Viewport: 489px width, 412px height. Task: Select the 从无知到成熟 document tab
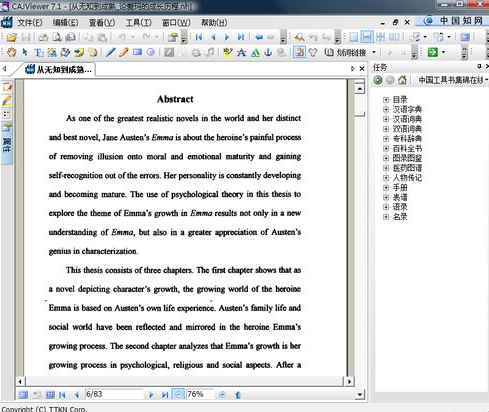tap(58, 69)
